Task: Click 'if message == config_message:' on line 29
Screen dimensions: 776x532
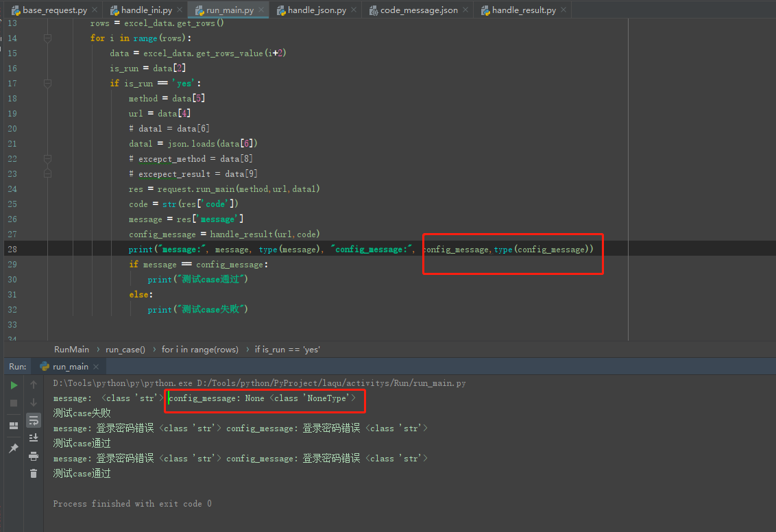Action: coord(198,264)
